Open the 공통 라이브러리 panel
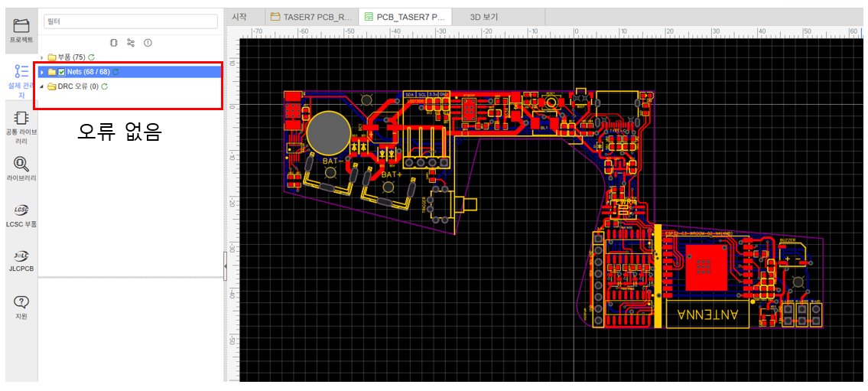868x391 pixels. point(21,127)
